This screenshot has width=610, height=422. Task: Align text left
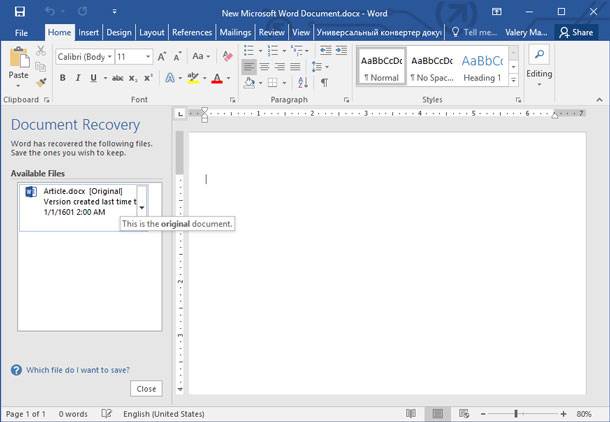249,67
